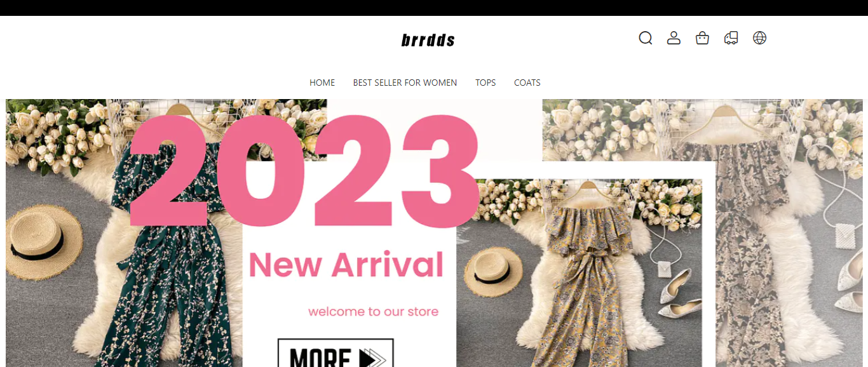
Task: Click the welcome to our store text
Action: pos(374,312)
